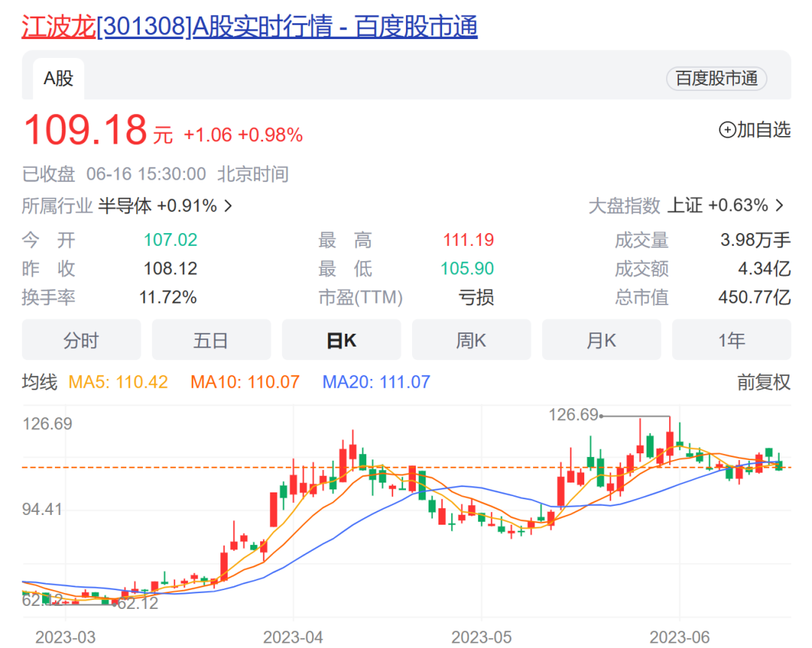Click the 2023-06 date axis label

pos(680,637)
